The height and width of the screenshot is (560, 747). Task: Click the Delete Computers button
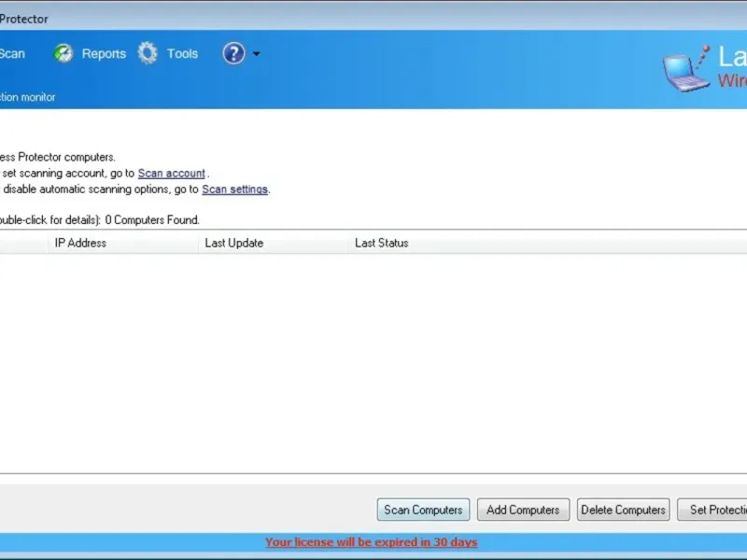(623, 510)
